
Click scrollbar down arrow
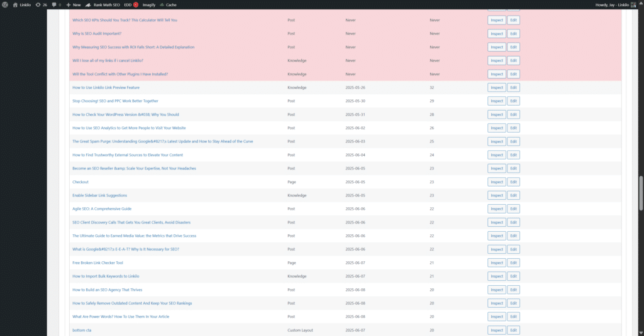coord(641,333)
